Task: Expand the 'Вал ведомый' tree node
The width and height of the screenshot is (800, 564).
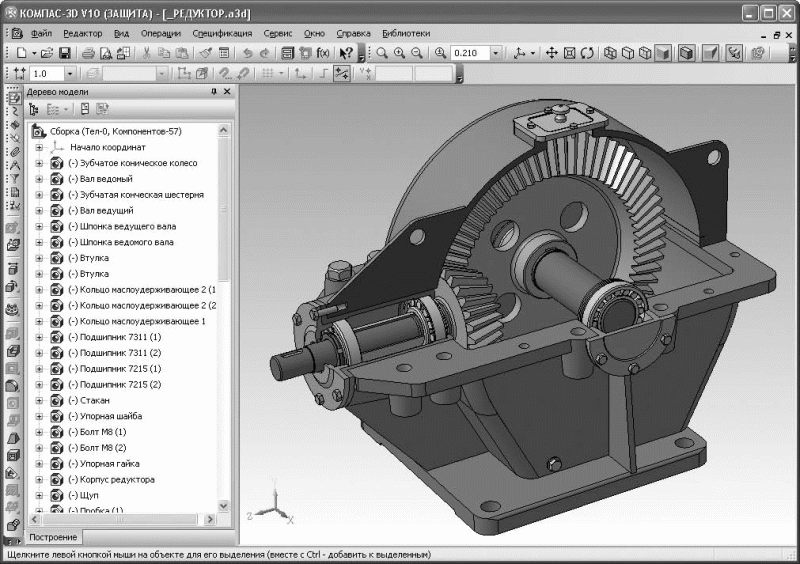Action: pyautogui.click(x=39, y=178)
